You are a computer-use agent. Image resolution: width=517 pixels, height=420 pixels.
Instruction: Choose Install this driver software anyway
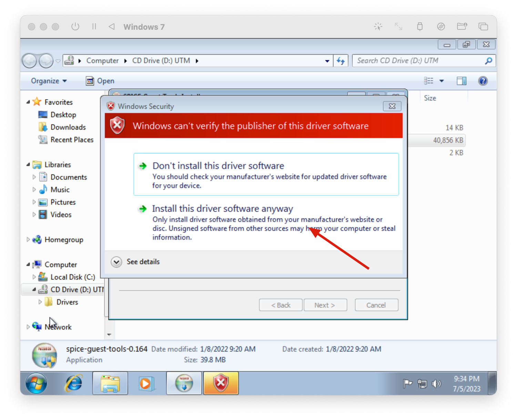tap(266, 222)
